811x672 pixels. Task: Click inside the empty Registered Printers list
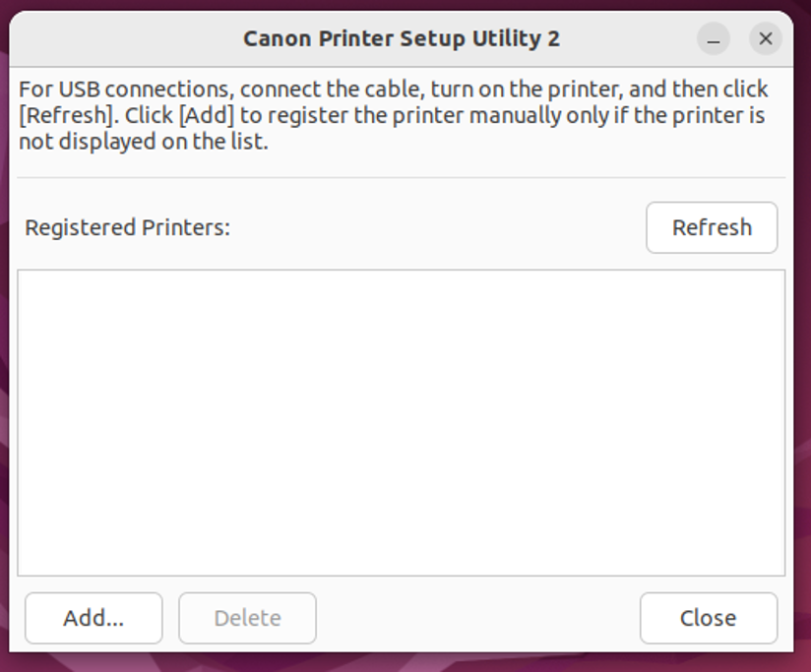(x=401, y=423)
